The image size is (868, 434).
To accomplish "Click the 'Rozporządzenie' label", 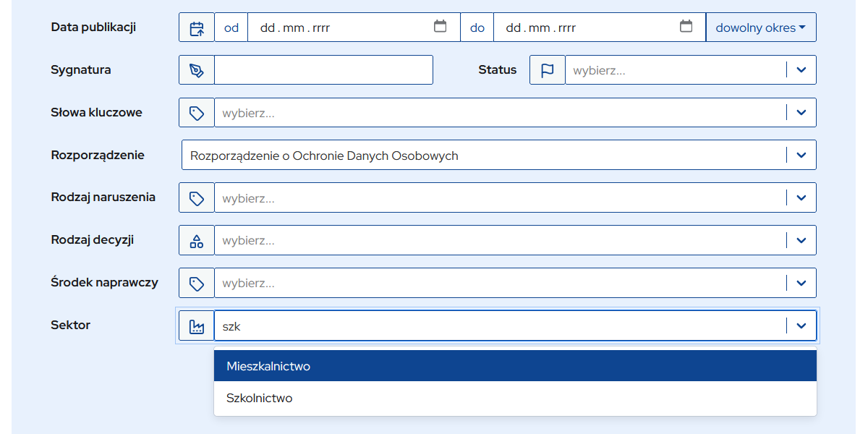I will pyautogui.click(x=98, y=156).
